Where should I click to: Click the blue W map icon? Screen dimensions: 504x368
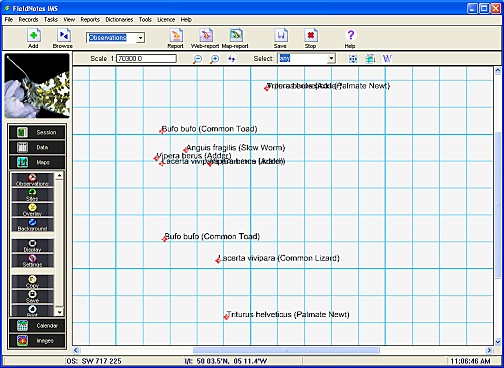pyautogui.click(x=387, y=59)
